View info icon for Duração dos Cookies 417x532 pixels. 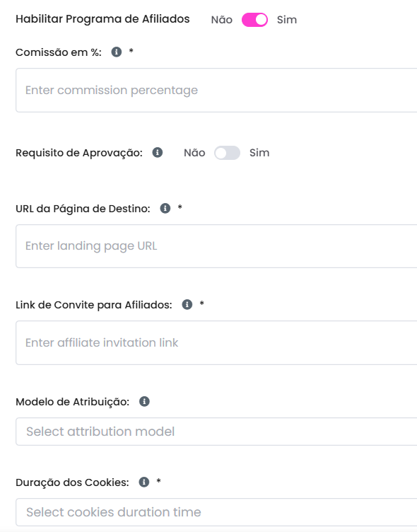144,482
